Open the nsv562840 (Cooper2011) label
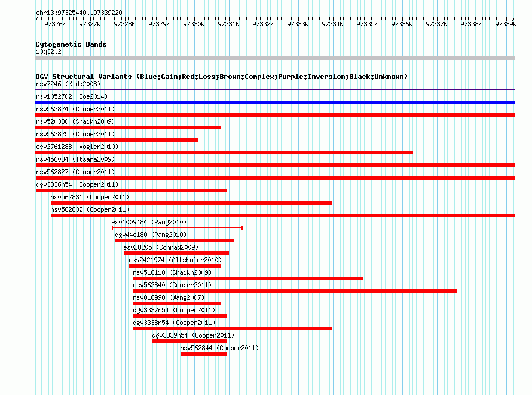This screenshot has height=395, width=532. click(x=172, y=285)
